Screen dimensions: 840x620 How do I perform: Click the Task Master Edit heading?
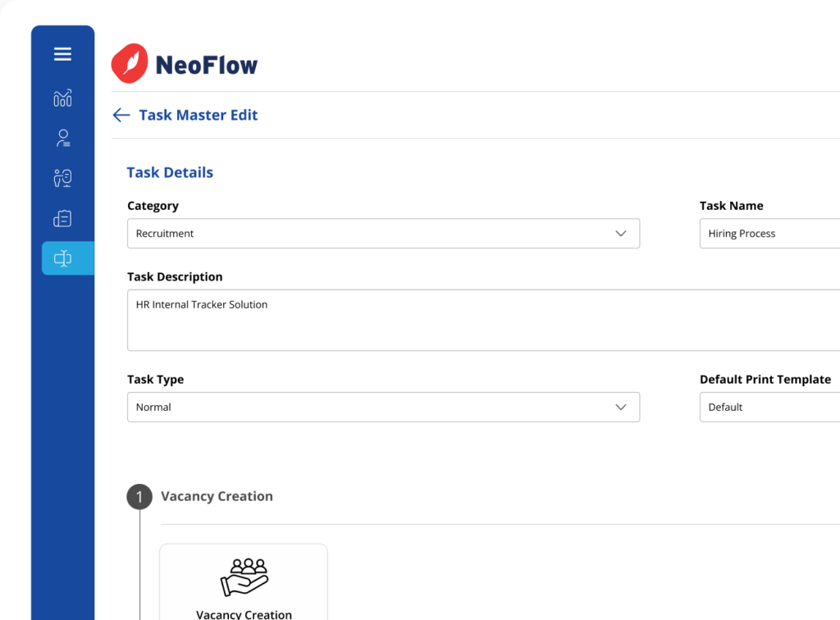[198, 115]
